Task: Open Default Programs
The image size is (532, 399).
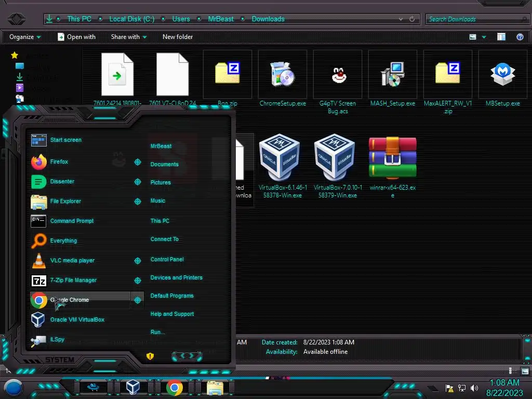Action: pos(172,296)
